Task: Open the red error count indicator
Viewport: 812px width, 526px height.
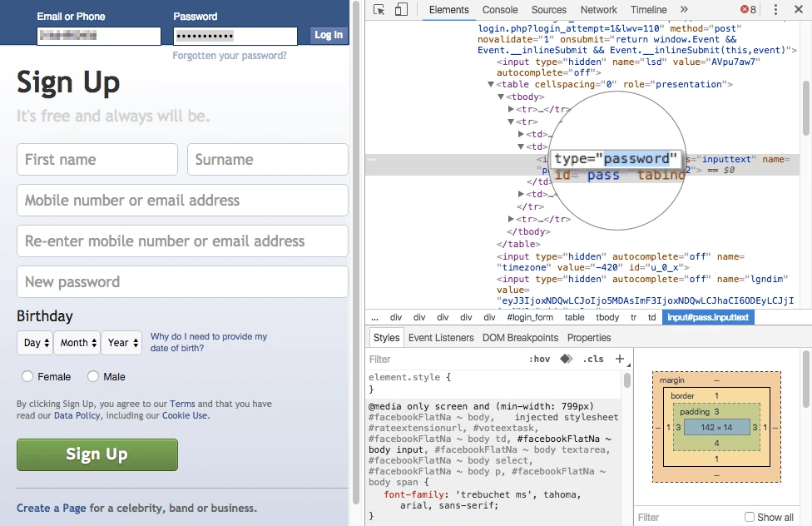Action: pyautogui.click(x=748, y=10)
